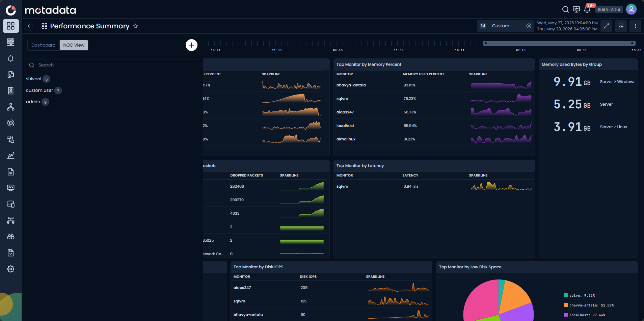
Task: Select almalinux in Memory Percent widget
Action: point(346,139)
